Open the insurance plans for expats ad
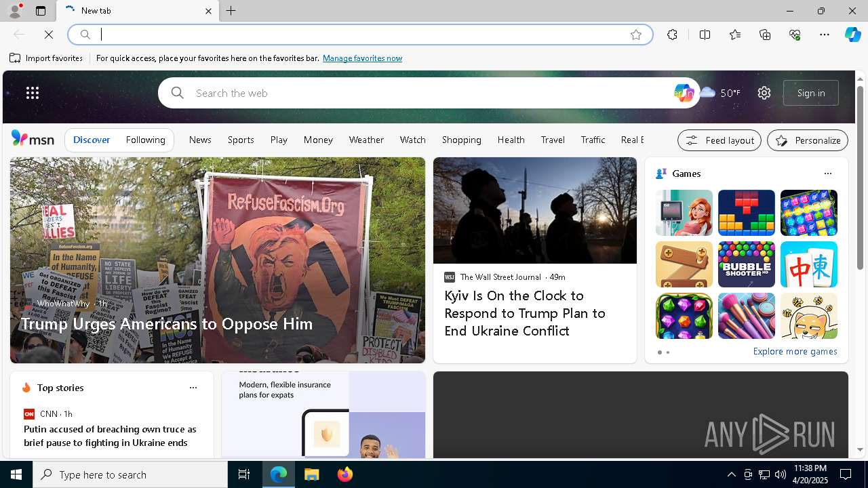The image size is (868, 488). tap(323, 414)
